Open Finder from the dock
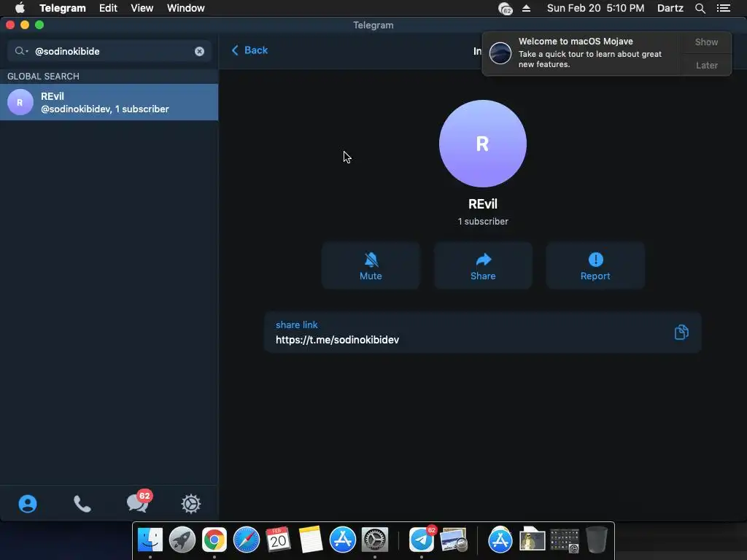This screenshot has height=560, width=747. coord(150,540)
